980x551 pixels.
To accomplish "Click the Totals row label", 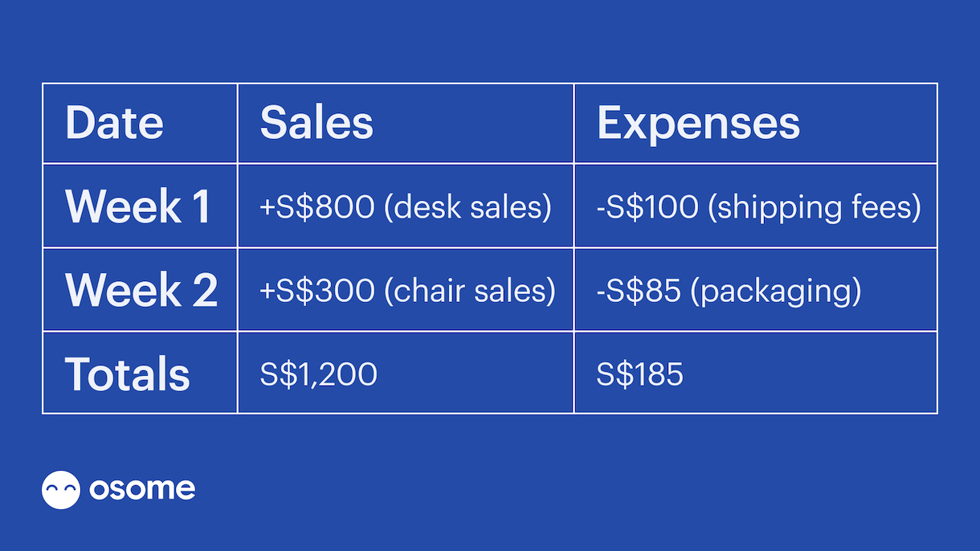I will tap(128, 374).
